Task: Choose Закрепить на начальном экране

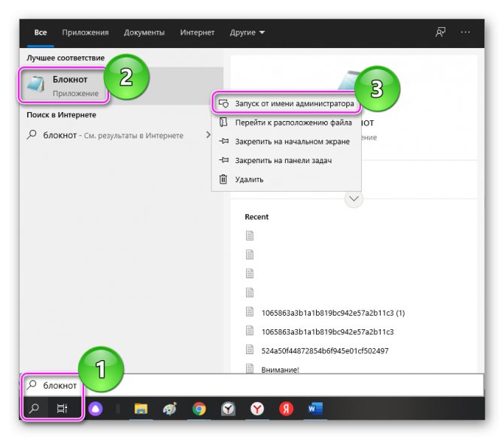Action: [286, 141]
